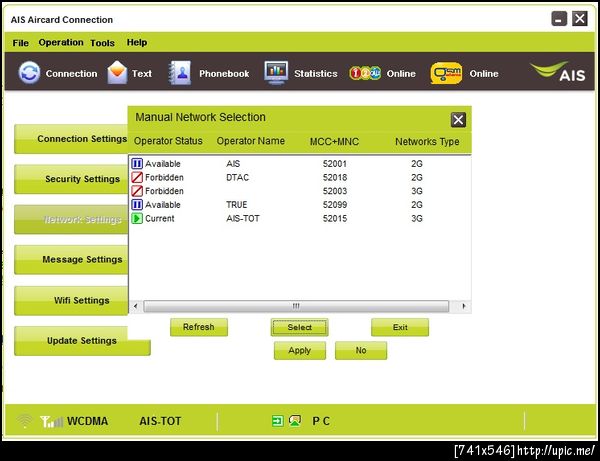Open the Help menu
The height and width of the screenshot is (461, 600).
click(x=137, y=42)
